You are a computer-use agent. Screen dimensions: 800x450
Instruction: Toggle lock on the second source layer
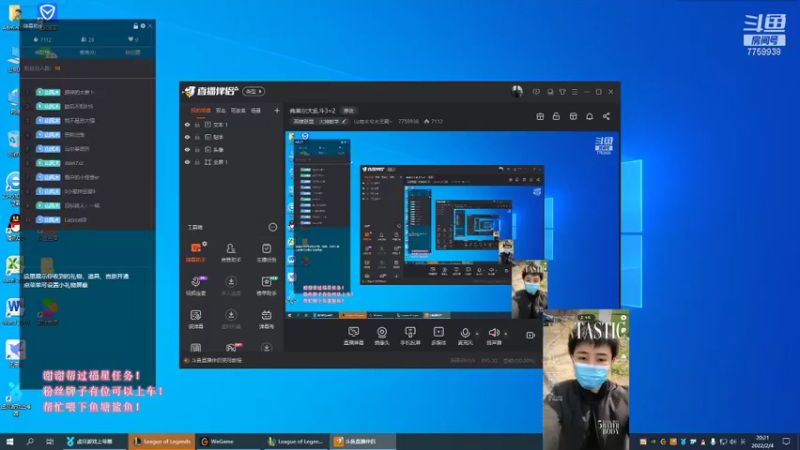coord(197,137)
